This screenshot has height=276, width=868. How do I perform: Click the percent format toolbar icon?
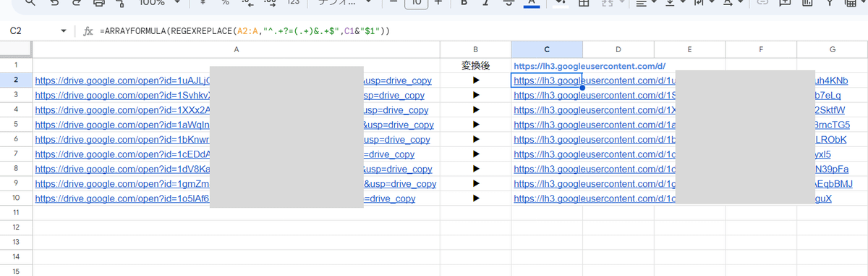point(225,3)
